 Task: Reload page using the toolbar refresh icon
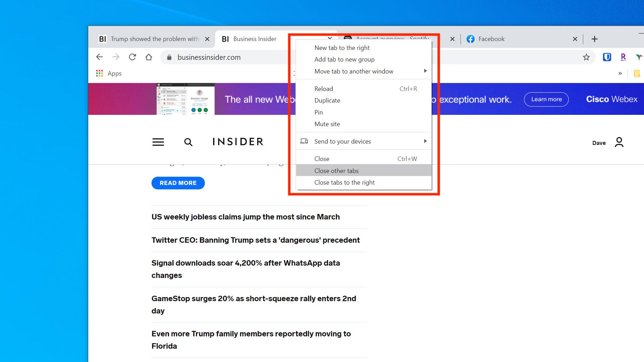pos(132,57)
